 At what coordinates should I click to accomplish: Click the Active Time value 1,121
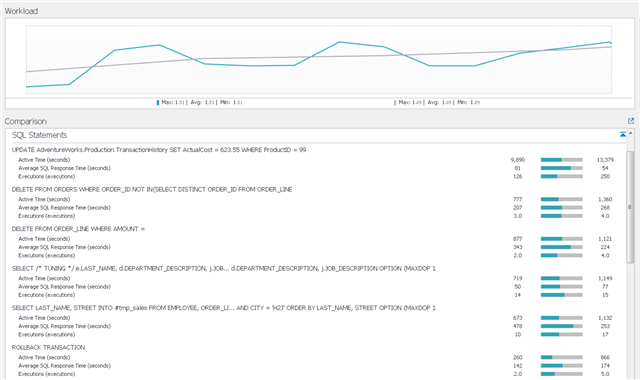point(605,239)
